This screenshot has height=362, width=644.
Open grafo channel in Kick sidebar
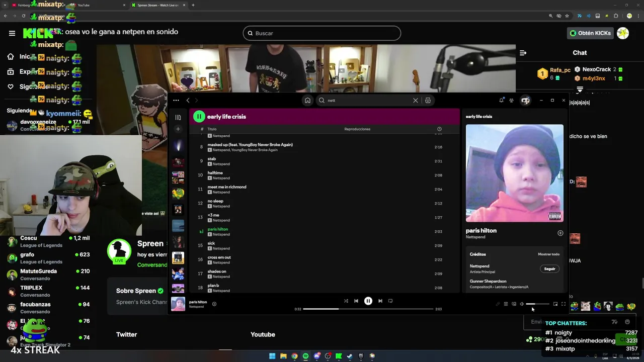coord(48,258)
